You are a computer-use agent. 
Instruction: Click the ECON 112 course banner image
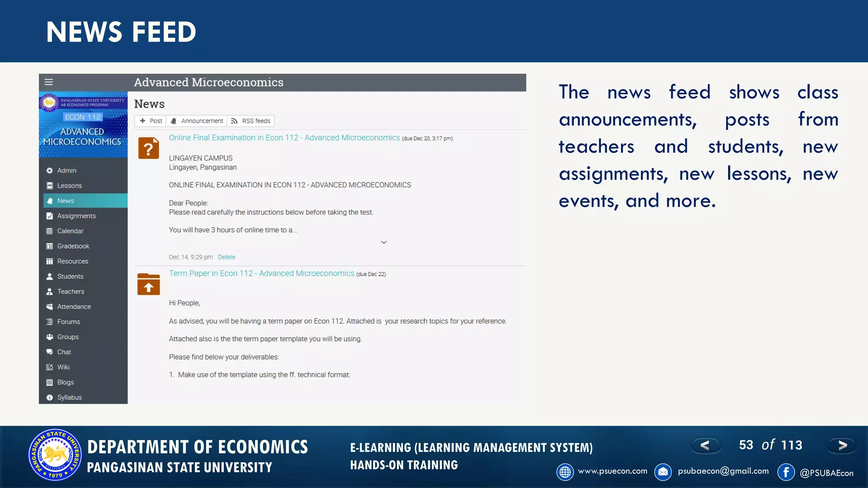click(x=83, y=125)
